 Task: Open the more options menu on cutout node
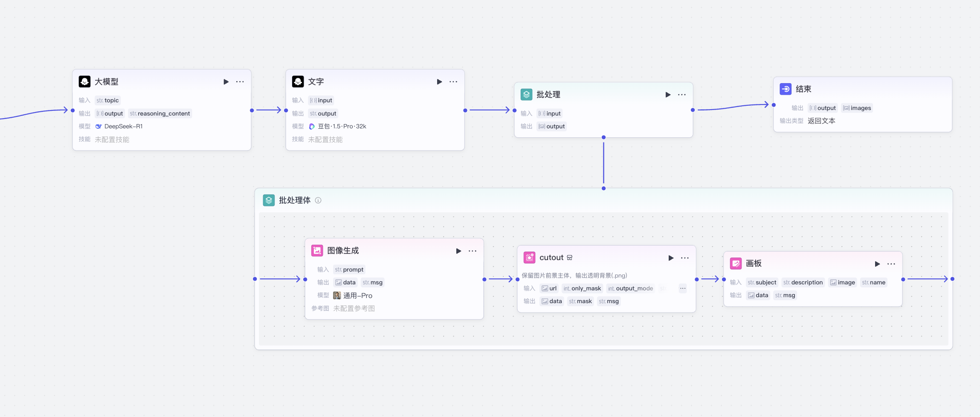(685, 258)
